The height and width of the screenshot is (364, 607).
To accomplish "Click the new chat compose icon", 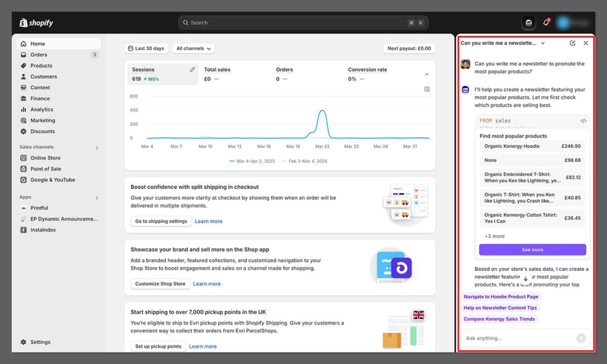I will (x=572, y=43).
